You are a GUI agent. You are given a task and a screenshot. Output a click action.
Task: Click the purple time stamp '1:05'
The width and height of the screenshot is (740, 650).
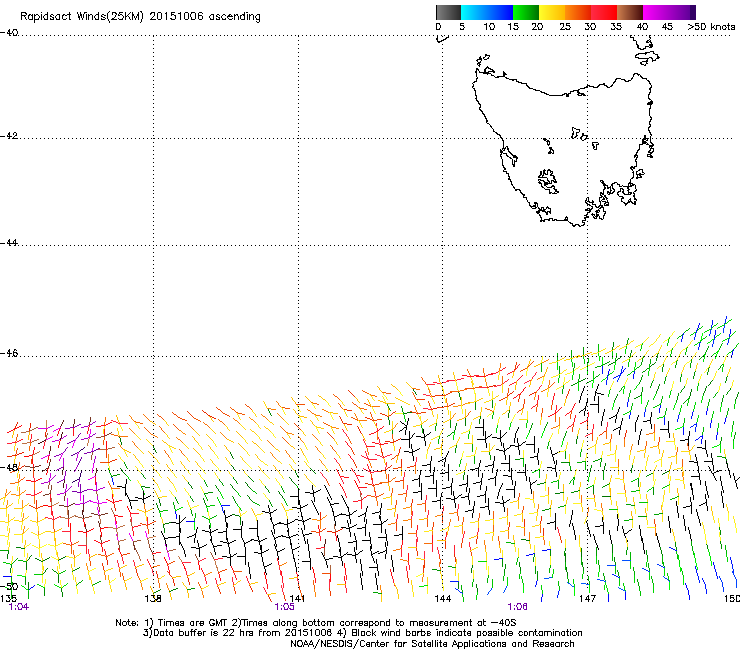(x=285, y=607)
